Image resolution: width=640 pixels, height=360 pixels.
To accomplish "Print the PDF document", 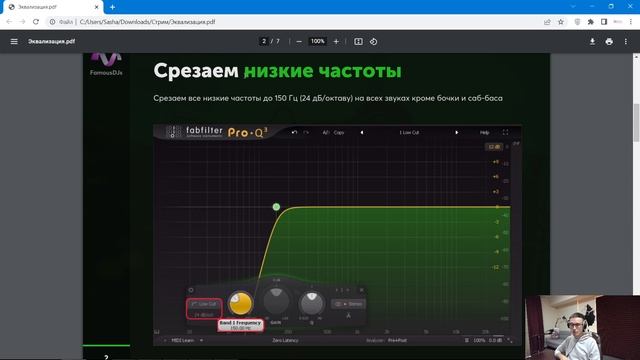I will (x=609, y=41).
